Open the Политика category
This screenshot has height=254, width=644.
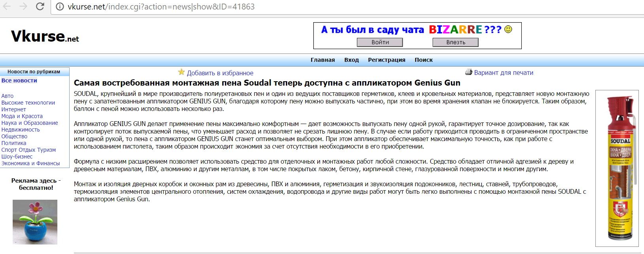coord(14,143)
